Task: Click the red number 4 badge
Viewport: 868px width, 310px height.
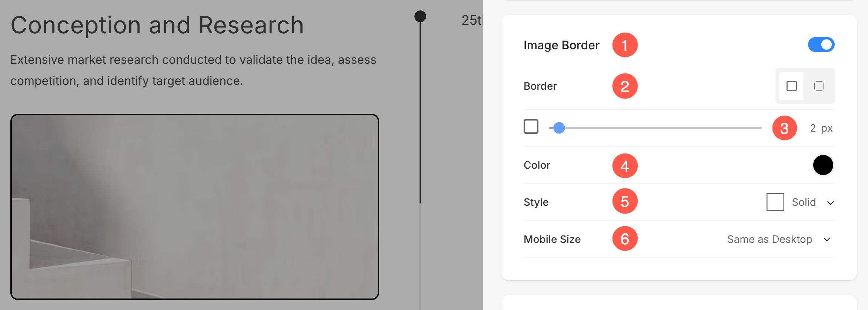Action: 625,165
